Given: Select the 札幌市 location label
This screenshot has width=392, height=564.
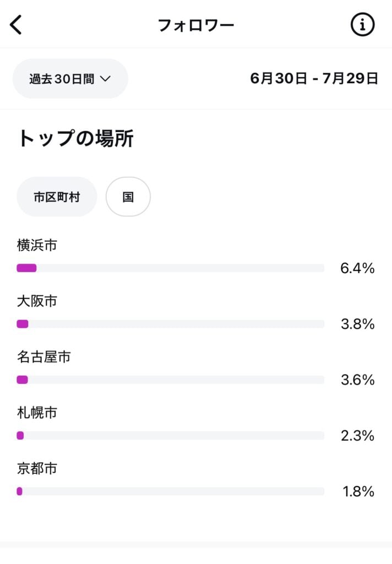Looking at the screenshot, I should [37, 413].
